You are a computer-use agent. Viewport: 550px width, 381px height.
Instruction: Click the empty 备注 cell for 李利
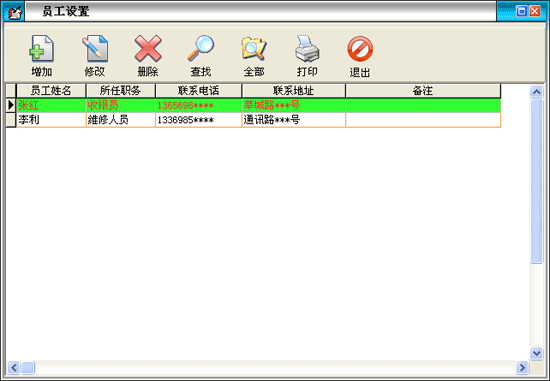(423, 120)
